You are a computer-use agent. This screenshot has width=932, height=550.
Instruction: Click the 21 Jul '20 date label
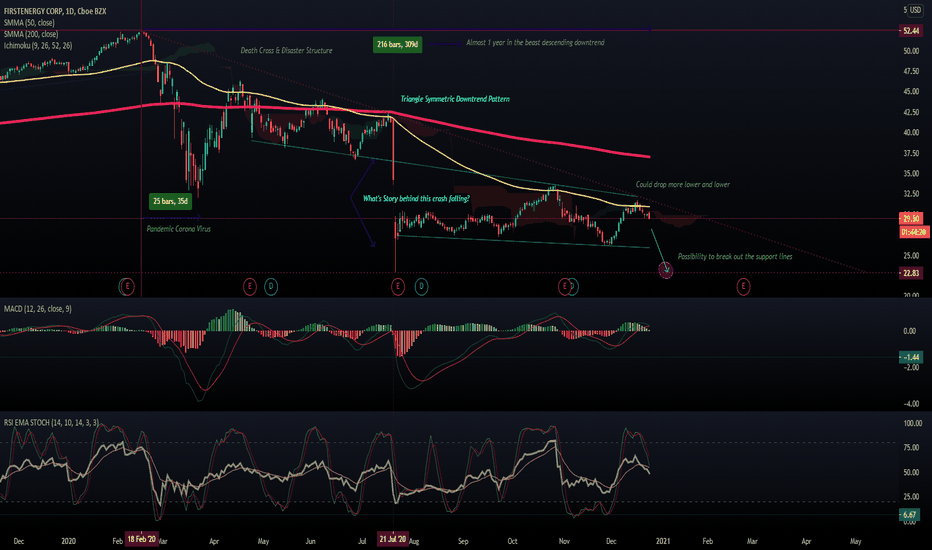click(x=393, y=539)
